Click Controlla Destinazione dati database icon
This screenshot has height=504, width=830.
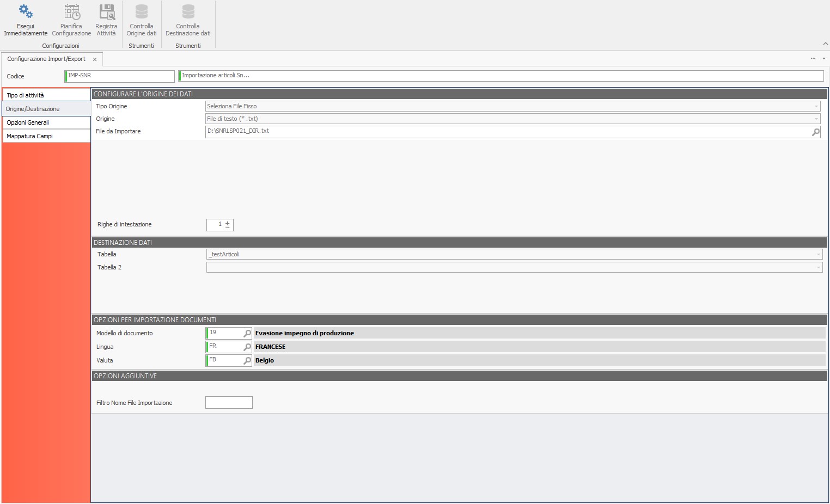click(188, 11)
